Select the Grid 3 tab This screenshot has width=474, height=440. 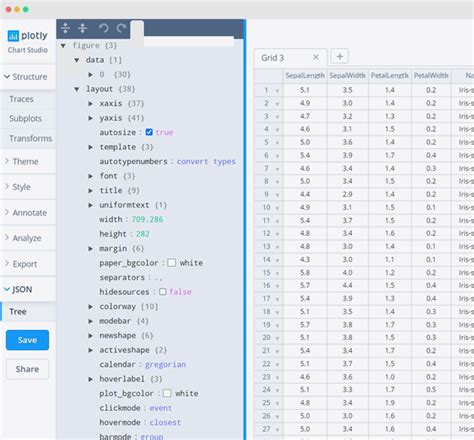coord(290,58)
